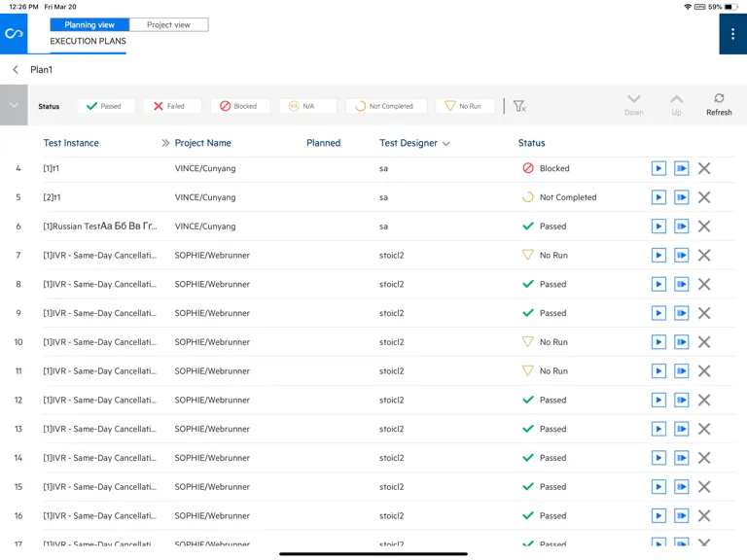Sort by the Status column header
Image resolution: width=747 pixels, height=560 pixels.
tap(532, 143)
